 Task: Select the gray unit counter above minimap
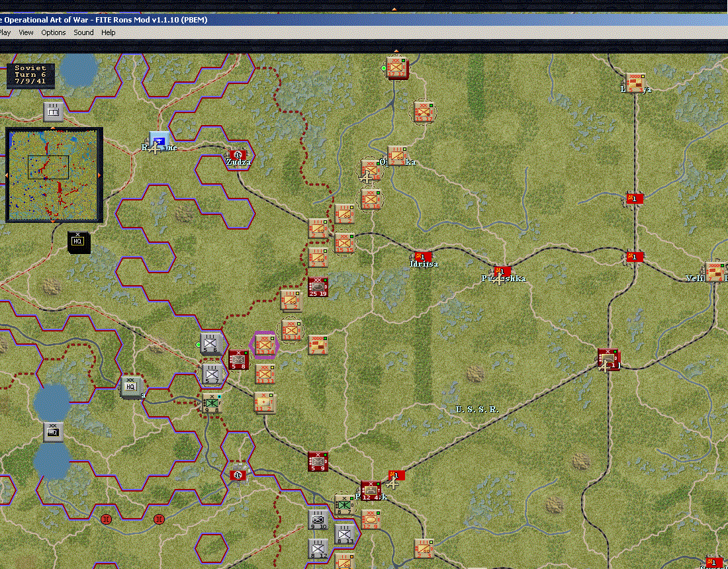pyautogui.click(x=54, y=112)
